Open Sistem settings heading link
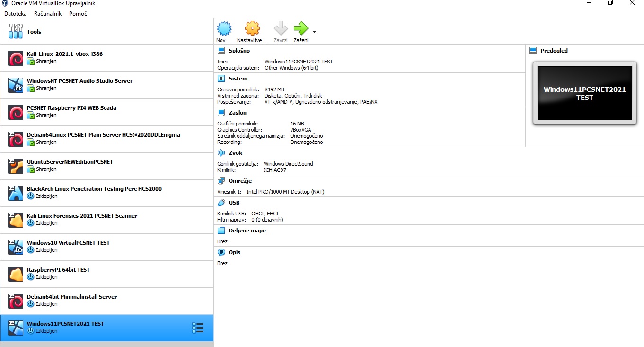 point(238,79)
